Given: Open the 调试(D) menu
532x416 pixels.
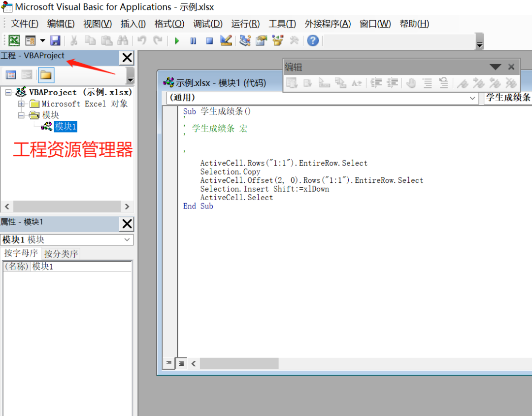Looking at the screenshot, I should (x=208, y=24).
